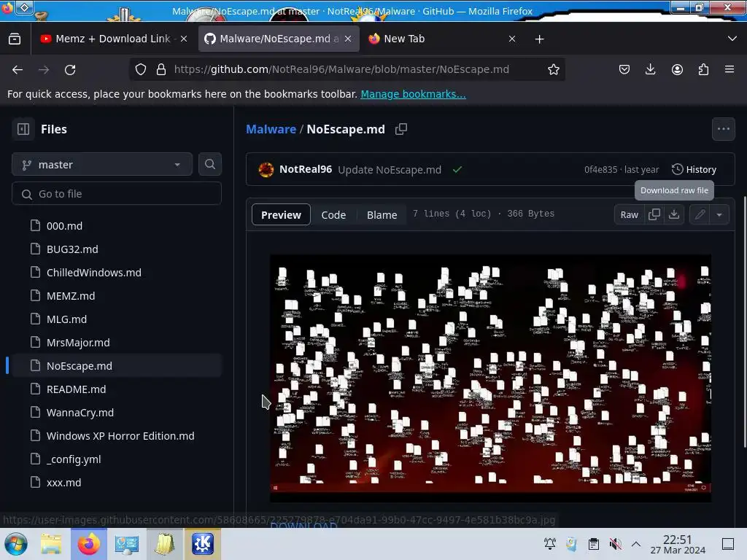Image resolution: width=747 pixels, height=560 pixels.
Task: Open the master branch dropdown
Action: 102,164
